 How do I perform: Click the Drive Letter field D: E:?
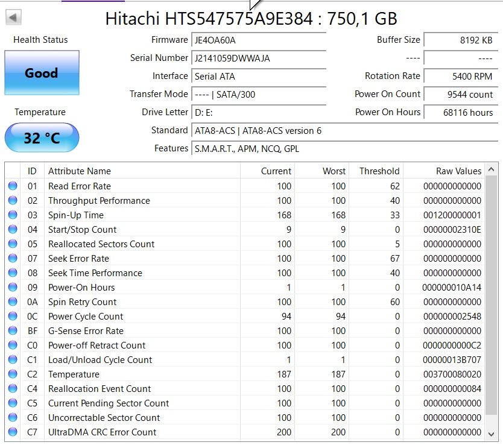click(x=259, y=113)
